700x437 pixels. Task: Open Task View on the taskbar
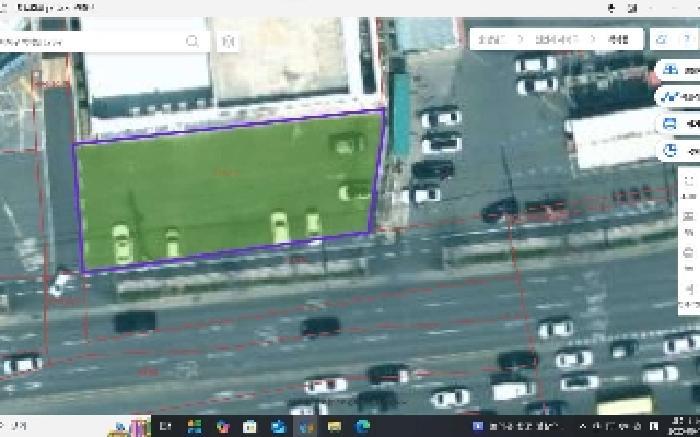(166, 426)
